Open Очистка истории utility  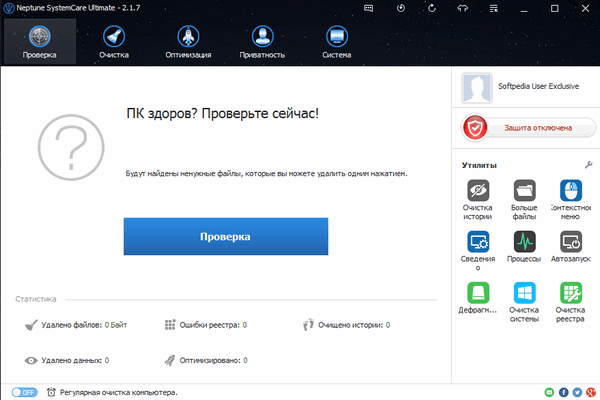[x=478, y=200]
